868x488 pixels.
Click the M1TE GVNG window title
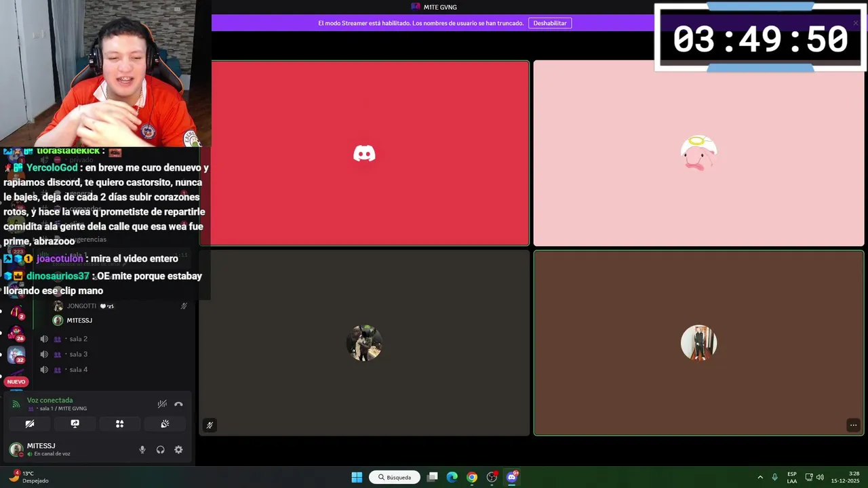click(x=440, y=7)
